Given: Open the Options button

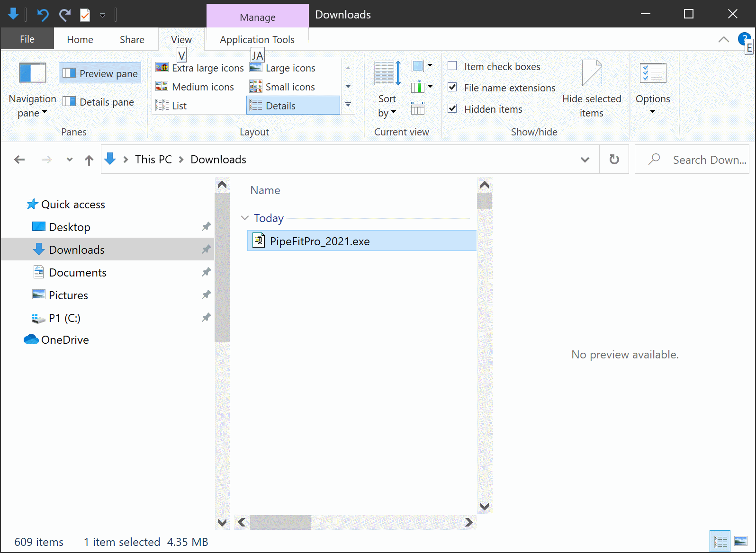Looking at the screenshot, I should [653, 89].
